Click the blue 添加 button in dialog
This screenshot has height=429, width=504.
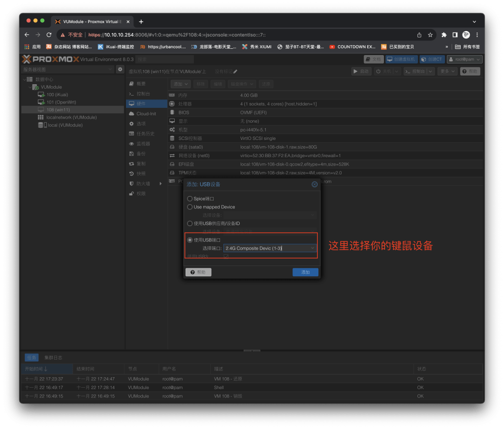coord(305,272)
